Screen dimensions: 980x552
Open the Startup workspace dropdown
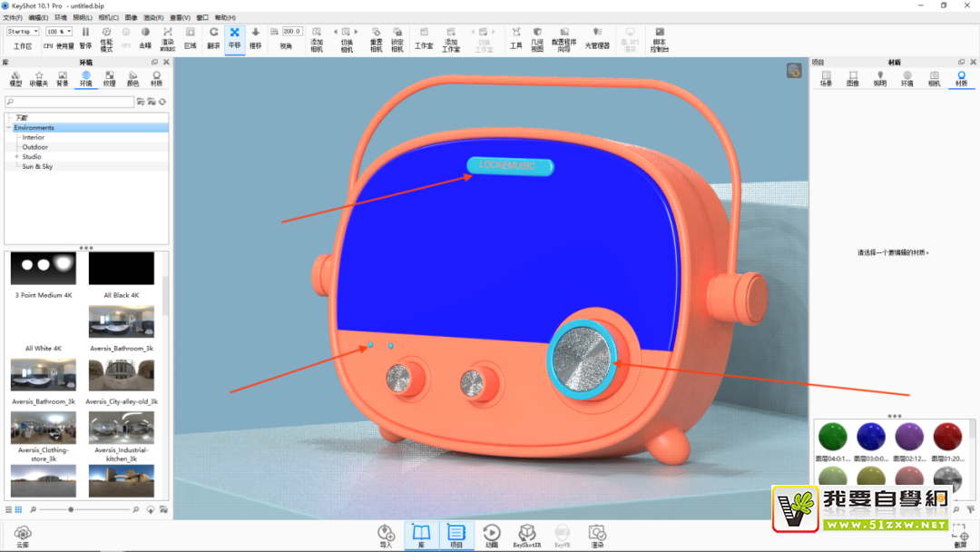(23, 32)
